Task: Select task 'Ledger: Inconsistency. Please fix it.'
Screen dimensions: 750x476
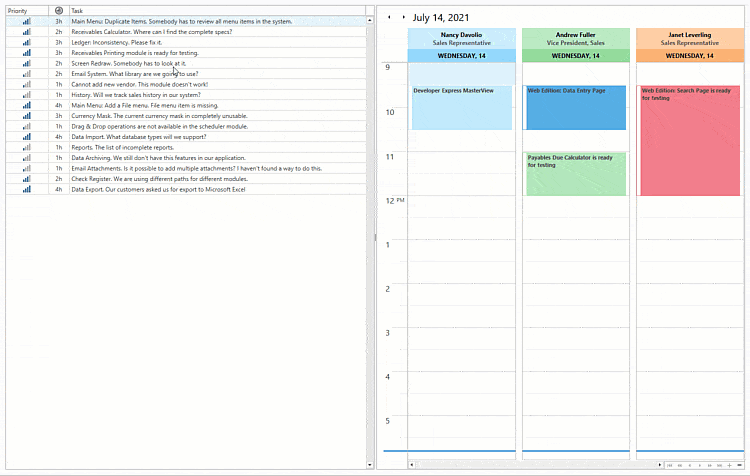Action: pyautogui.click(x=117, y=43)
